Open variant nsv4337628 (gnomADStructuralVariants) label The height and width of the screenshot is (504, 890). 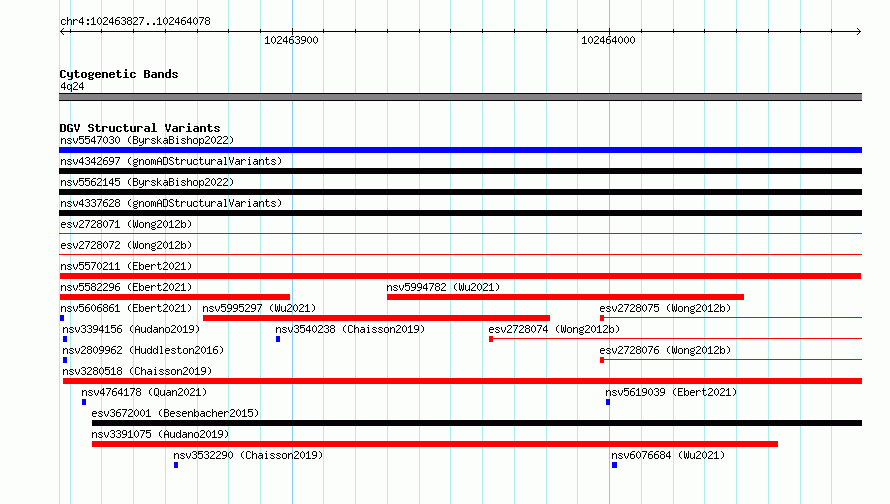pos(171,203)
